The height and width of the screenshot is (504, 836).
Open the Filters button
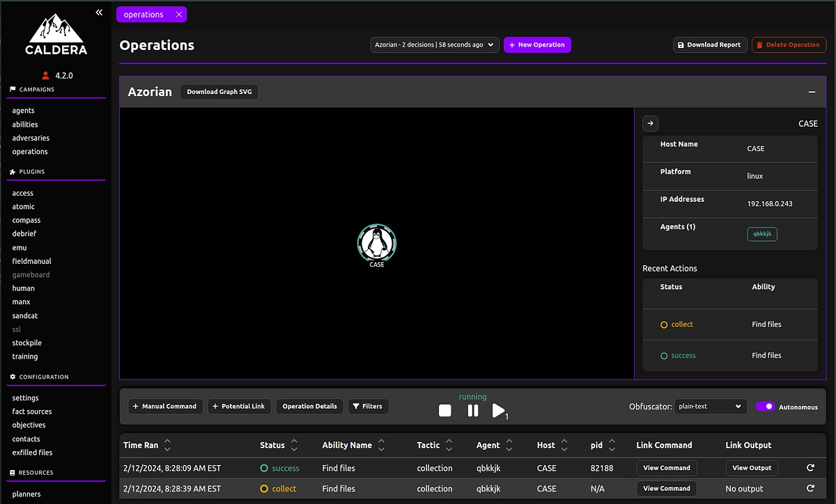pyautogui.click(x=369, y=407)
